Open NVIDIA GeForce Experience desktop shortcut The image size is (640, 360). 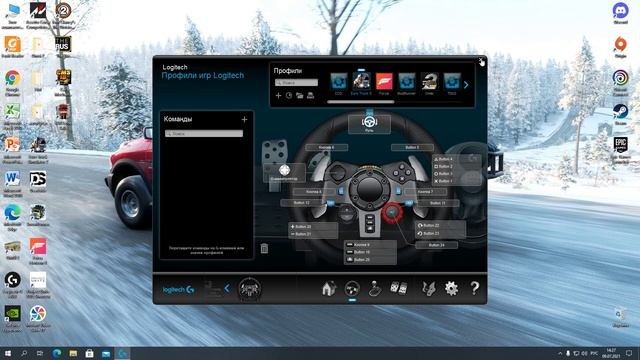click(x=13, y=318)
